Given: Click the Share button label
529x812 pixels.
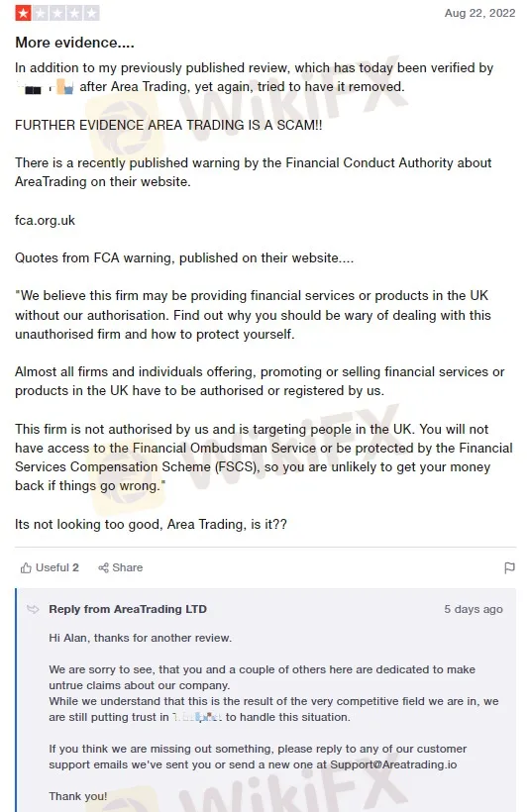Looking at the screenshot, I should tap(128, 567).
